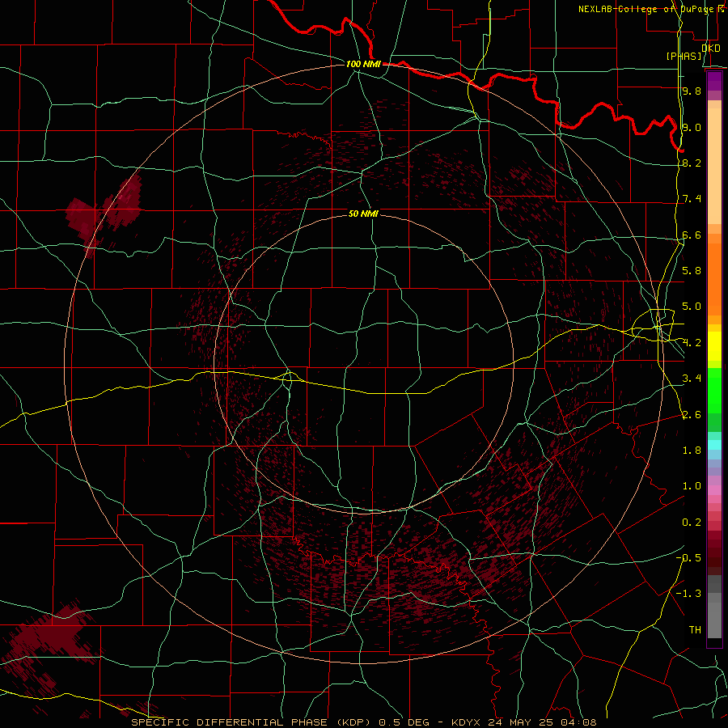Click the 6.6 value on color scale
This screenshot has width=728, height=728.
(x=692, y=235)
